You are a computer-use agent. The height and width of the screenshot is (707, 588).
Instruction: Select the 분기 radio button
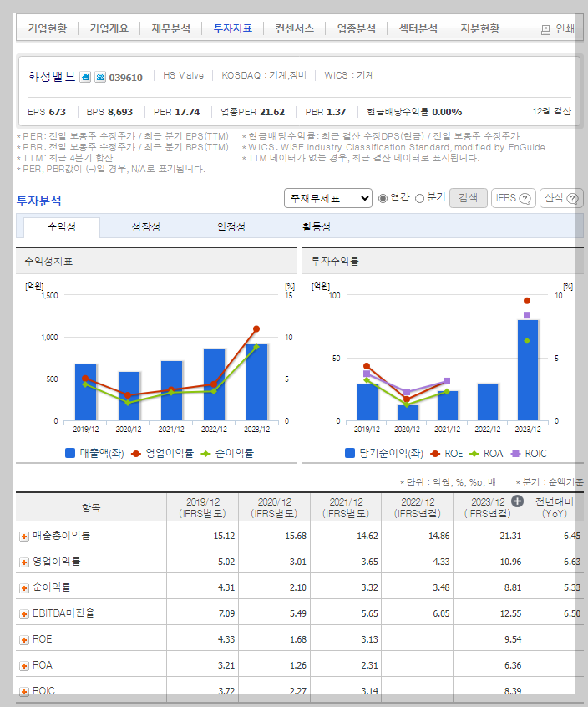(x=419, y=198)
